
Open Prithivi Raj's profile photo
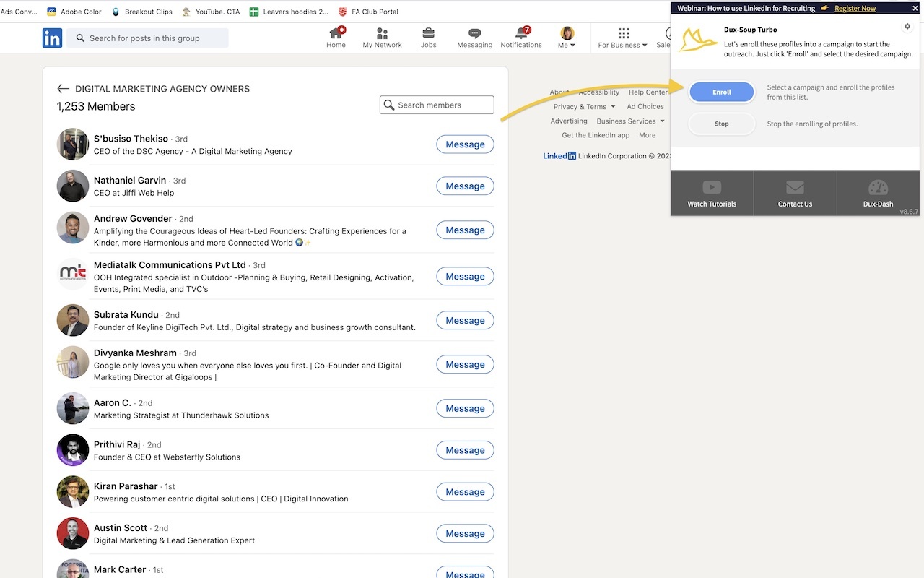(73, 451)
